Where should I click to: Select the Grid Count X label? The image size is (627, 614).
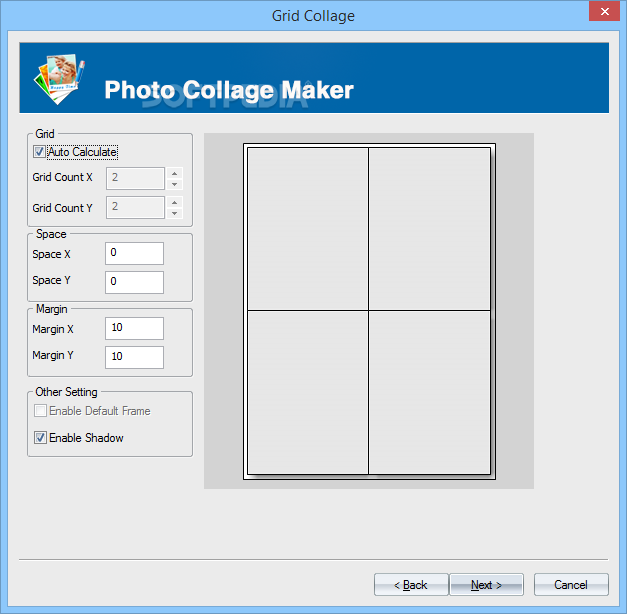[62, 177]
